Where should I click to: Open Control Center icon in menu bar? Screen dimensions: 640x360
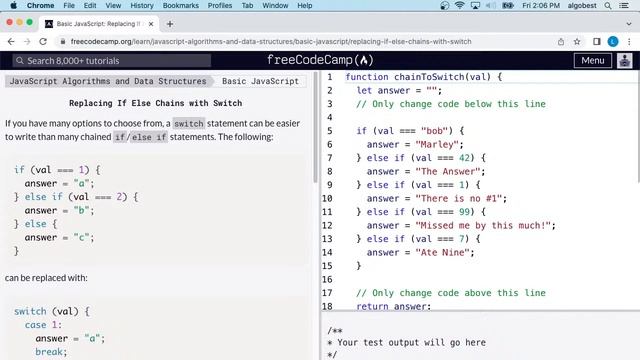click(x=624, y=5)
